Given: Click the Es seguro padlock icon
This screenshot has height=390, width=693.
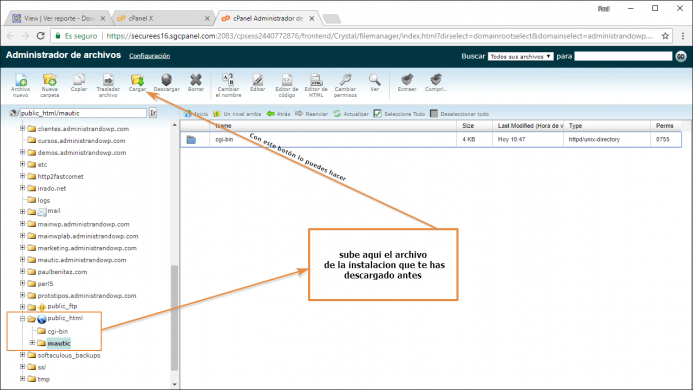Looking at the screenshot, I should 57,36.
